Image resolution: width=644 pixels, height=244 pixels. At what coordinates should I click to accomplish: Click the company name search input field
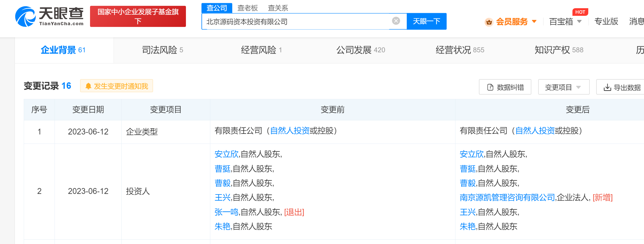[296, 21]
